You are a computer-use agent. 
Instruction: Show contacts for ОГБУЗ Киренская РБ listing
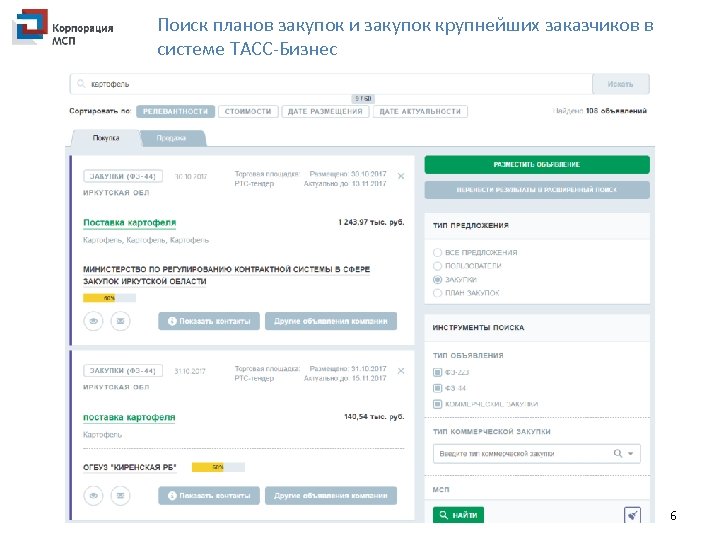tap(209, 495)
